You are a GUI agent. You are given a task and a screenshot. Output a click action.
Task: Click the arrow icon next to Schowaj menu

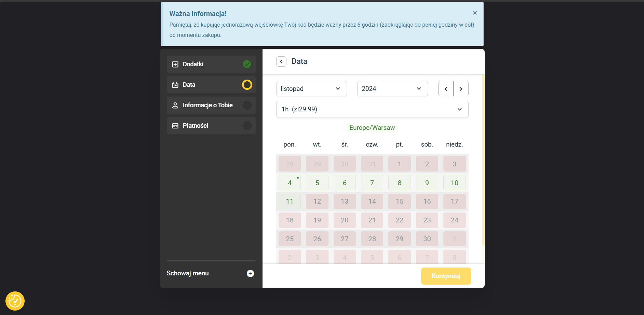click(251, 273)
